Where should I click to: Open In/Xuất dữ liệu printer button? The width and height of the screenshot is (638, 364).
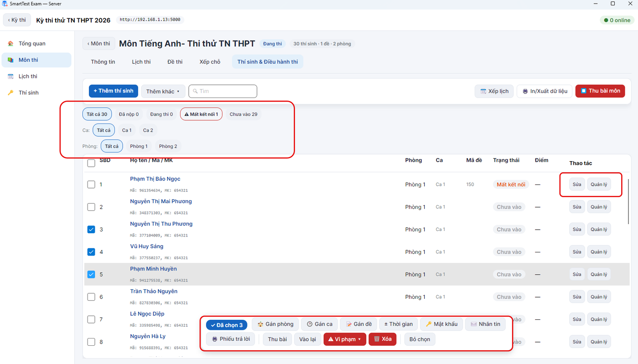pos(545,91)
